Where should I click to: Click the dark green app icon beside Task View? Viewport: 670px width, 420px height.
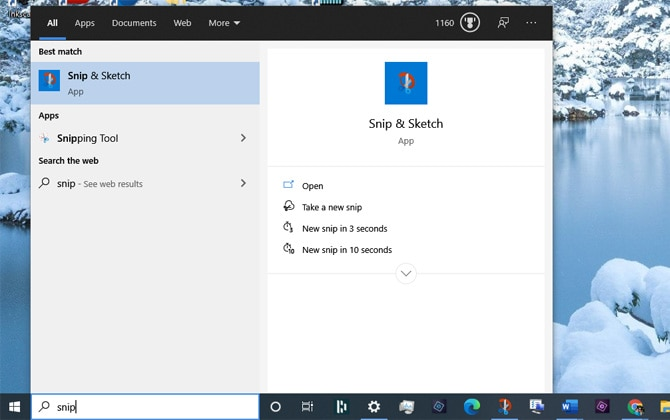pyautogui.click(x=341, y=407)
